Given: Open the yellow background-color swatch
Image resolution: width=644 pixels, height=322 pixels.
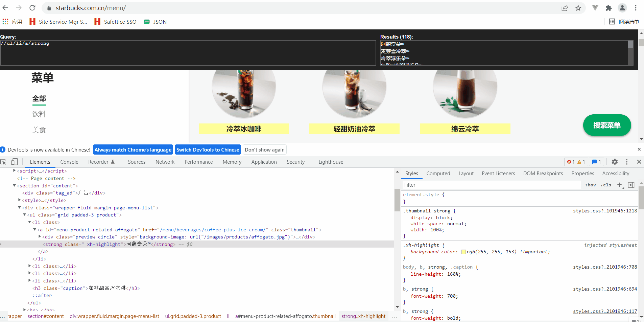Looking at the screenshot, I should point(463,252).
